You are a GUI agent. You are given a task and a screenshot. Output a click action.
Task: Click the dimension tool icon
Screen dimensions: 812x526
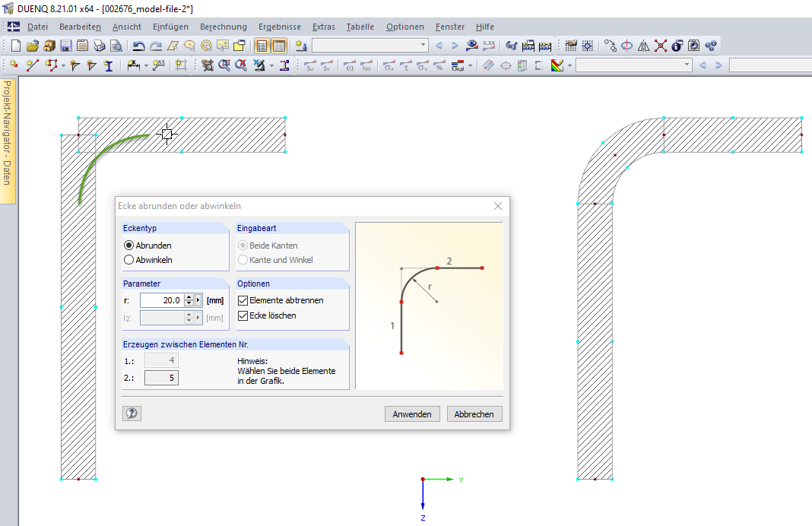point(133,65)
